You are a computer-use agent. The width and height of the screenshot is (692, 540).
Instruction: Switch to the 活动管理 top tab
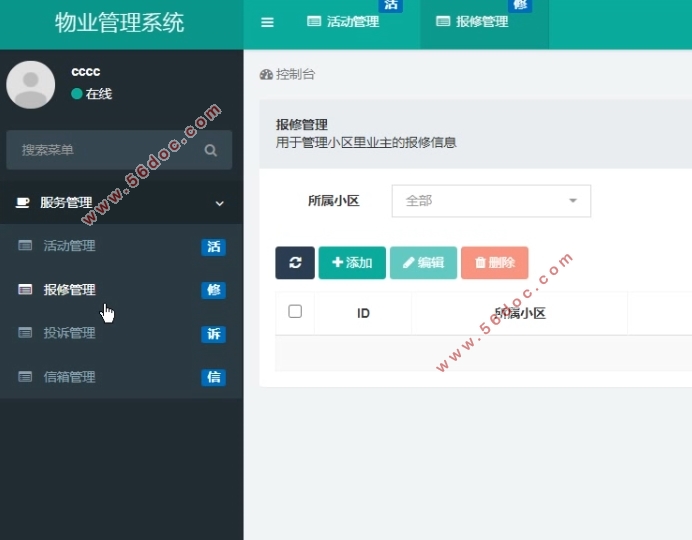click(343, 22)
